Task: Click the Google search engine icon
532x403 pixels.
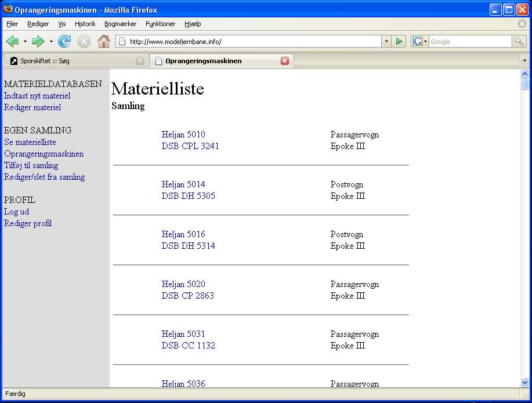Action: pyautogui.click(x=417, y=41)
